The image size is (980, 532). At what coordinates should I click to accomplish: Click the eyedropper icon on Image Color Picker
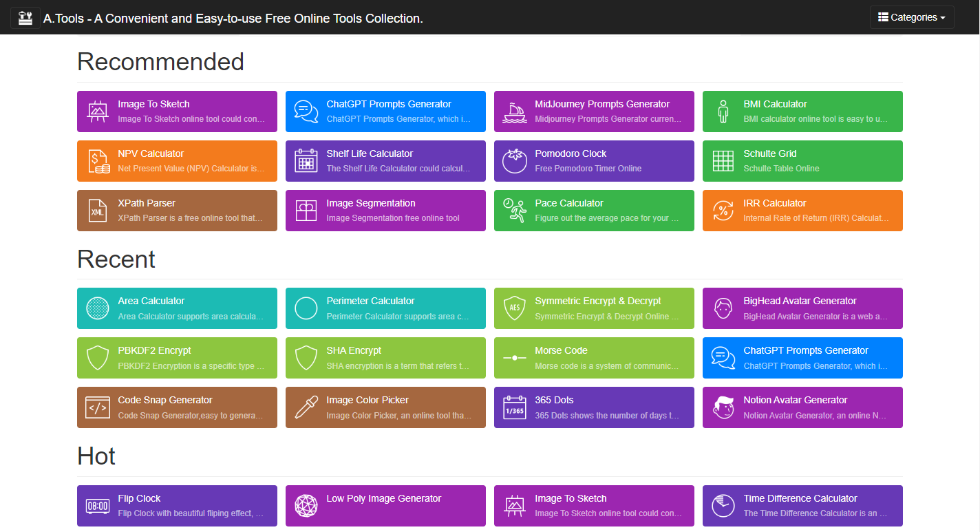pyautogui.click(x=306, y=407)
